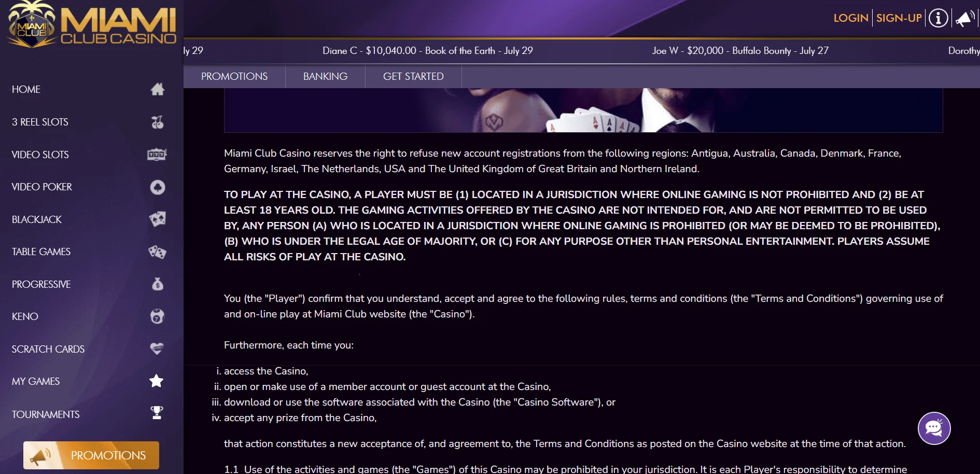The image size is (980, 474).
Task: Click the Joe W Buffalo Bounty ticker entry
Action: coord(740,50)
